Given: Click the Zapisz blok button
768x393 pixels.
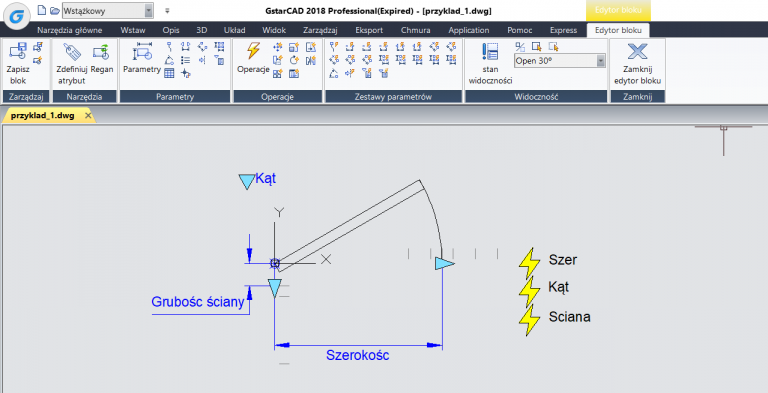Looking at the screenshot, I should point(18,64).
